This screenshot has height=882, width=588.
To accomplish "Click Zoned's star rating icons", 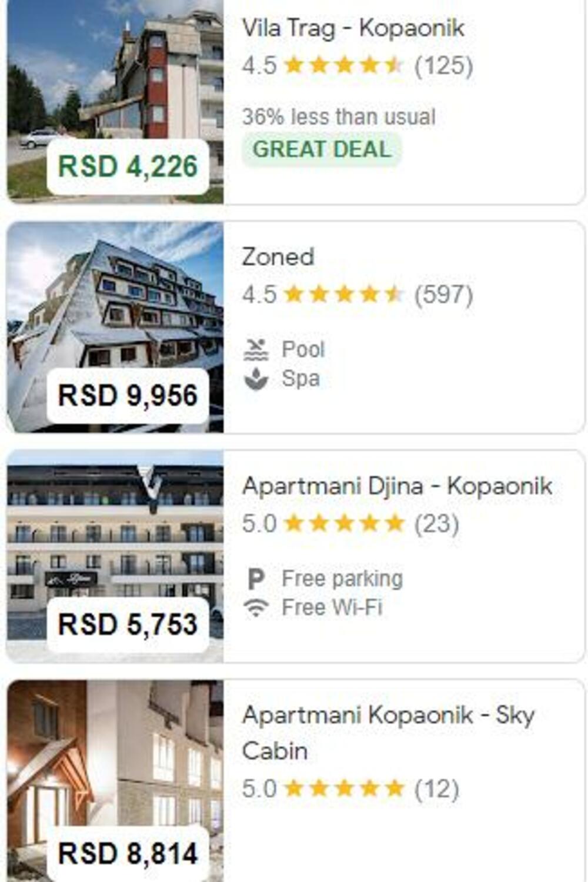I will coord(344,295).
